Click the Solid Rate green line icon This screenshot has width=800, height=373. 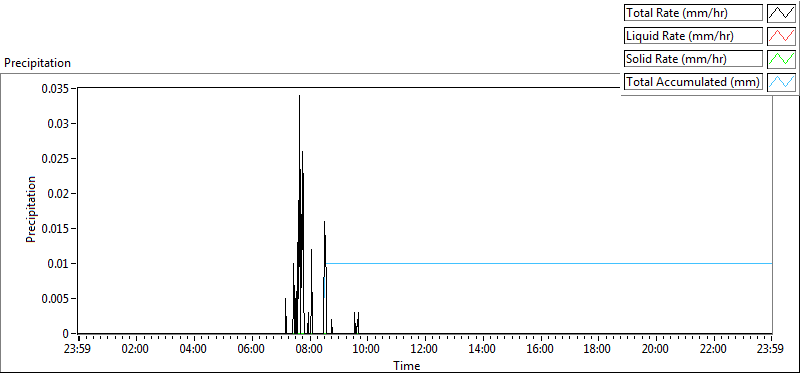click(781, 59)
